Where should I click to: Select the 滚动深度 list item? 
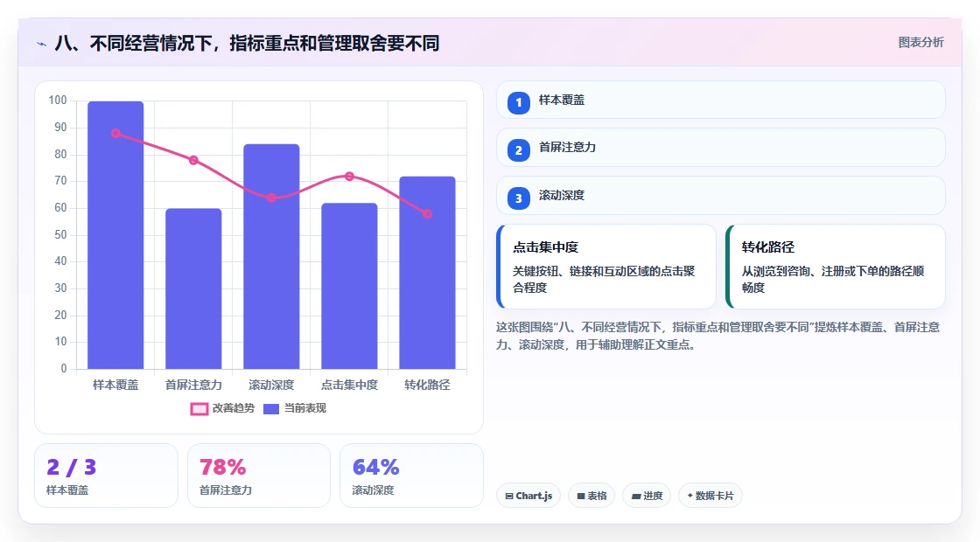coord(721,196)
